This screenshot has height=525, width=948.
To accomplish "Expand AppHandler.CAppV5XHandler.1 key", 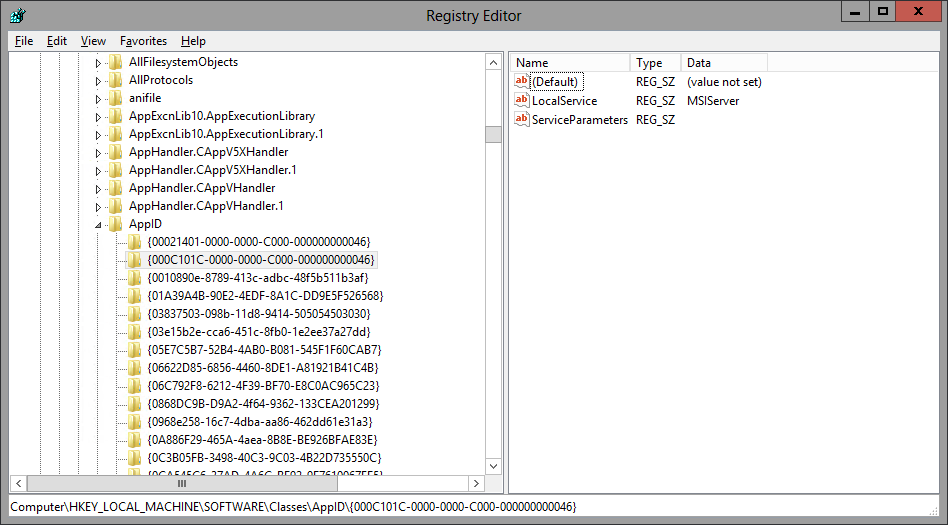I will tap(99, 171).
